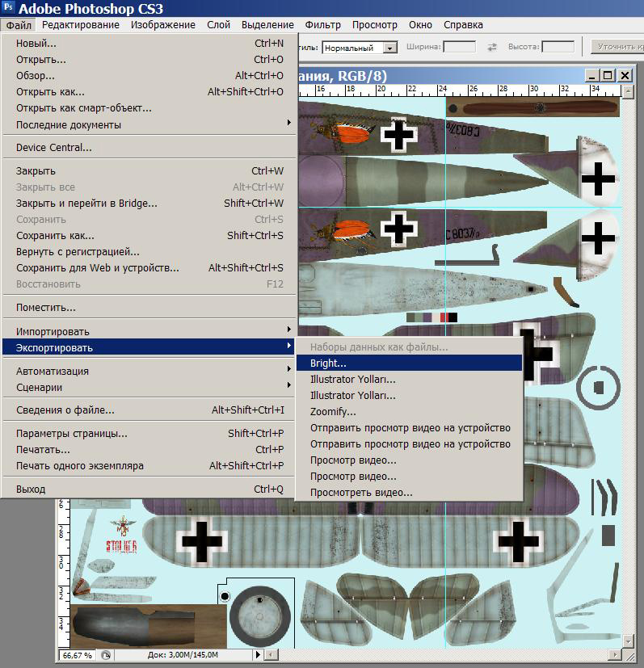Choose Открыть... from the File menu
Screen dimensions: 644x668
coord(149,60)
